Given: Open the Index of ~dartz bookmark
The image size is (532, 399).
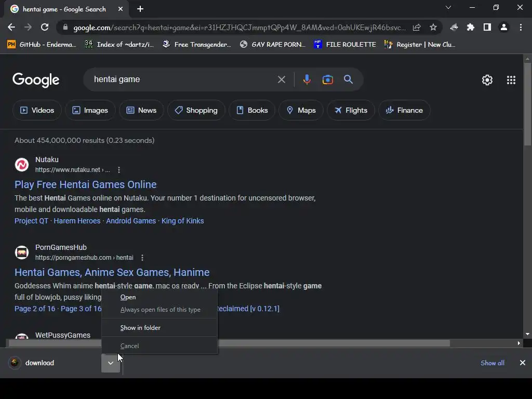Looking at the screenshot, I should [x=119, y=45].
